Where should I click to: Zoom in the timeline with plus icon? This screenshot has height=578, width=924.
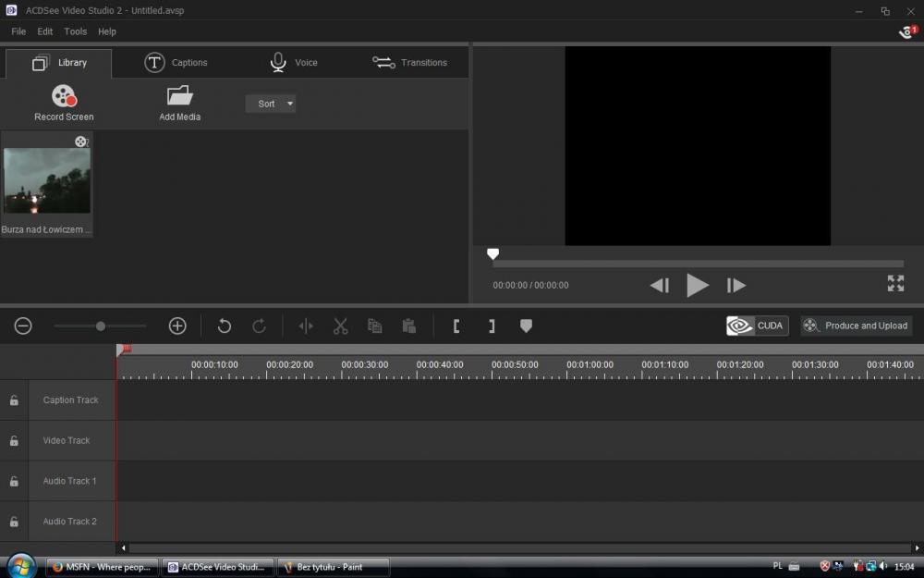click(x=177, y=326)
